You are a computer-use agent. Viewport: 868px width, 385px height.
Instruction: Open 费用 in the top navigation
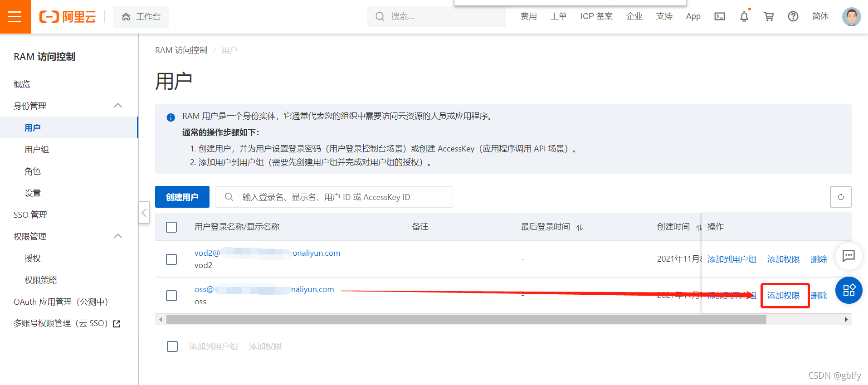pos(529,17)
